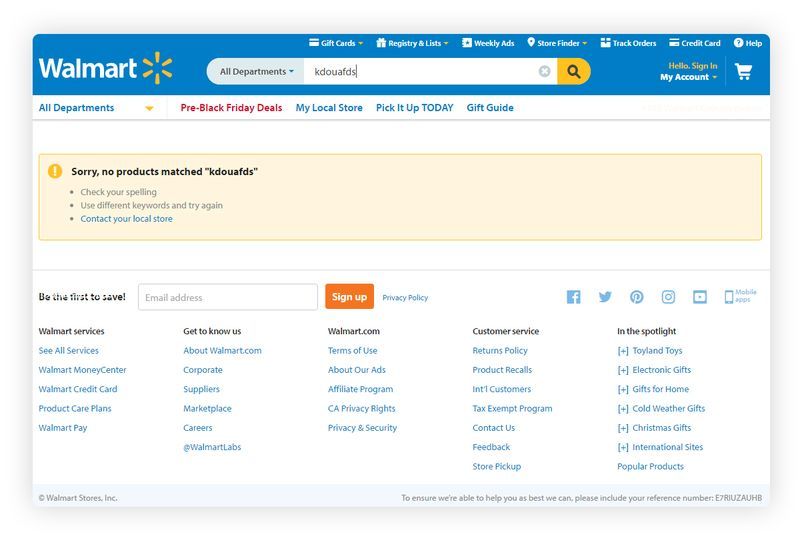Open the Pre-Black Friday Deals tab
Viewport: 800px width, 538px height.
pyautogui.click(x=231, y=108)
